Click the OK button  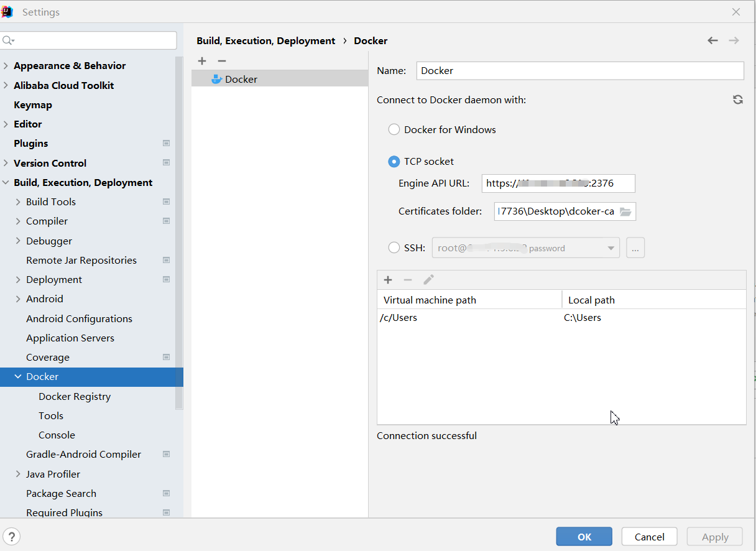pos(584,537)
